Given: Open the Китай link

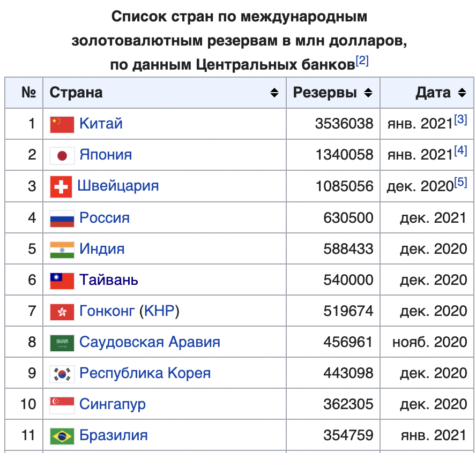Looking at the screenshot, I should tap(101, 123).
